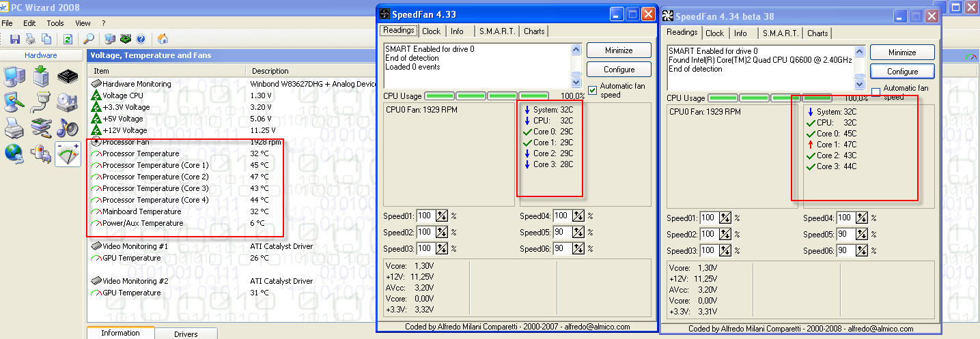Open the Power battery-and-plug sidebar icon
Viewport: 980px width, 339px height.
[x=41, y=154]
